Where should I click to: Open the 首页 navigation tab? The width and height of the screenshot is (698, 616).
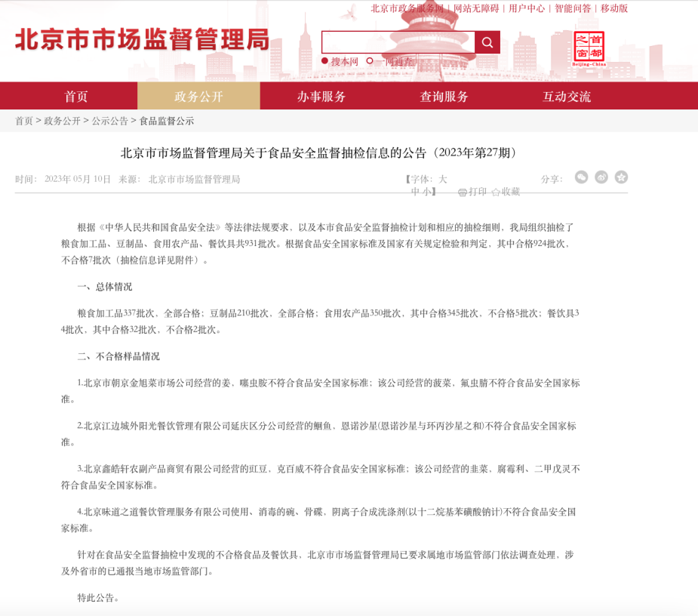coord(75,96)
